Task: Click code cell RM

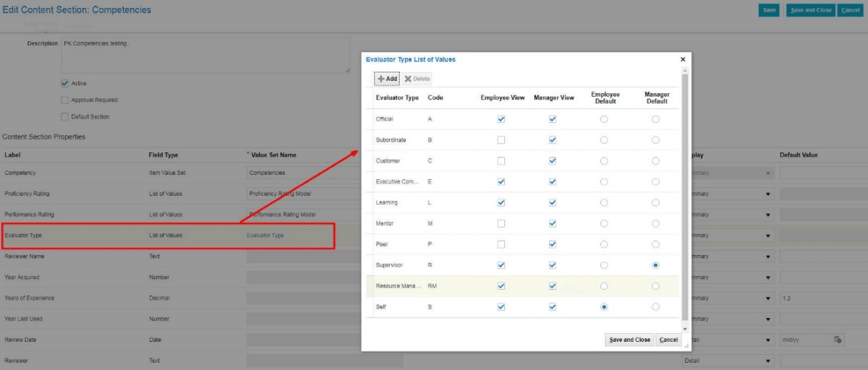Action: click(433, 286)
